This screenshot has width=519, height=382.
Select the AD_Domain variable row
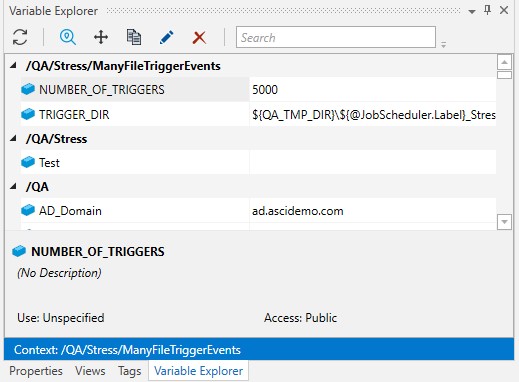(258, 210)
